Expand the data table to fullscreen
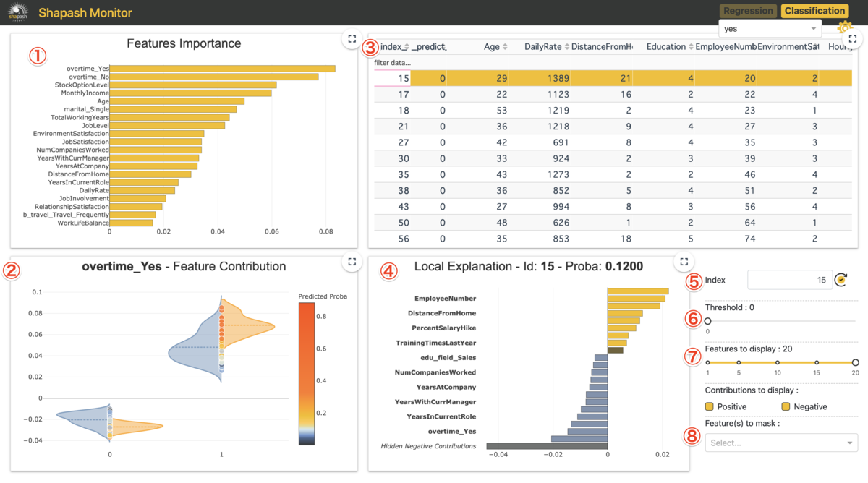 (x=853, y=39)
